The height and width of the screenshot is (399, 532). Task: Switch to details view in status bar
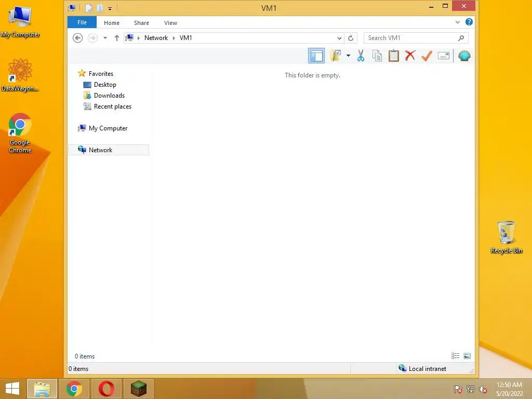point(455,355)
